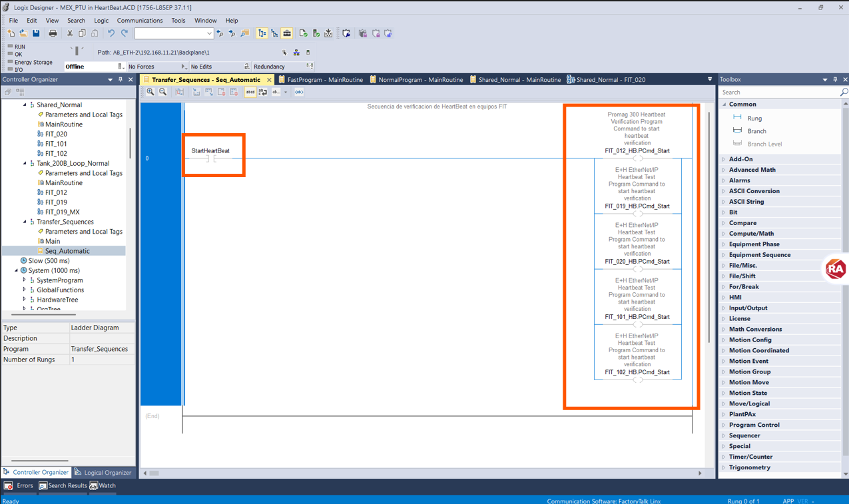Screen dimensions: 849x504
Task: Toggle the Controller Organizer view icon
Action: pyautogui.click(x=262, y=33)
